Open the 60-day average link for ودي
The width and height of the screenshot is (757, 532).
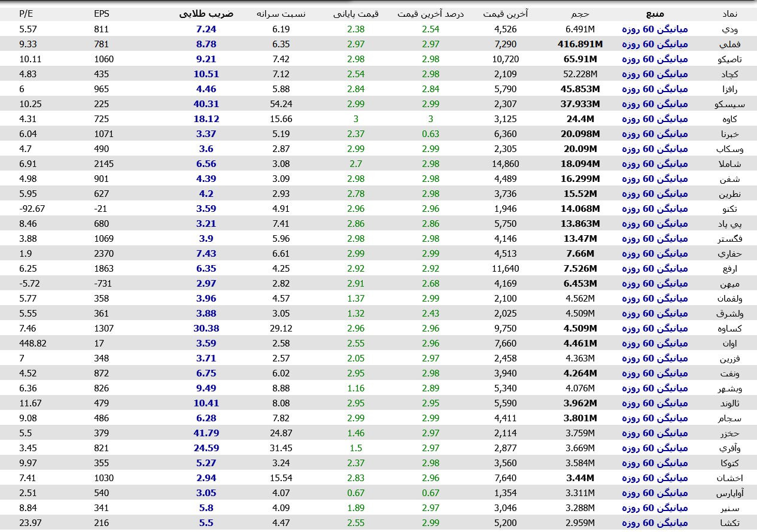(x=655, y=29)
